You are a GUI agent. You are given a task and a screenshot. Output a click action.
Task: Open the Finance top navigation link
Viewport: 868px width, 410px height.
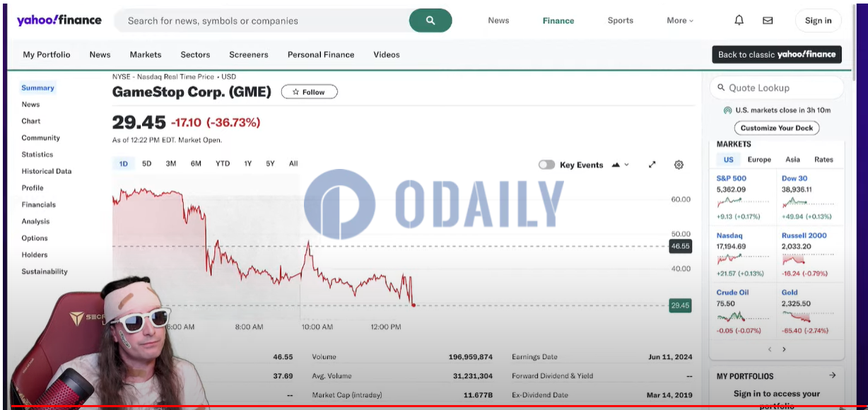coord(558,20)
